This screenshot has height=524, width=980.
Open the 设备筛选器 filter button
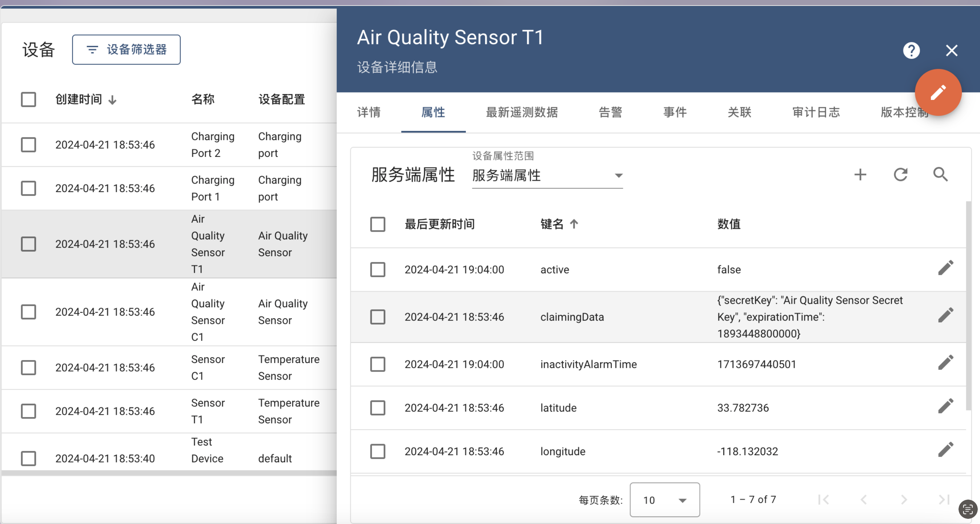[126, 50]
